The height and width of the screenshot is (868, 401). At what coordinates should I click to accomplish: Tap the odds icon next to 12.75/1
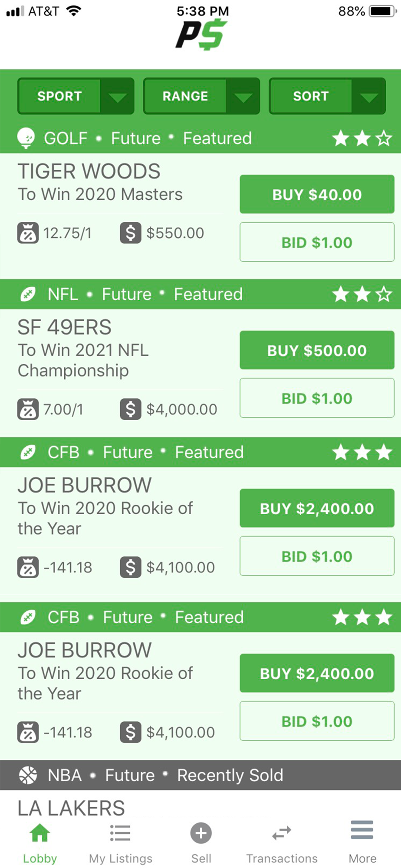[x=28, y=233]
